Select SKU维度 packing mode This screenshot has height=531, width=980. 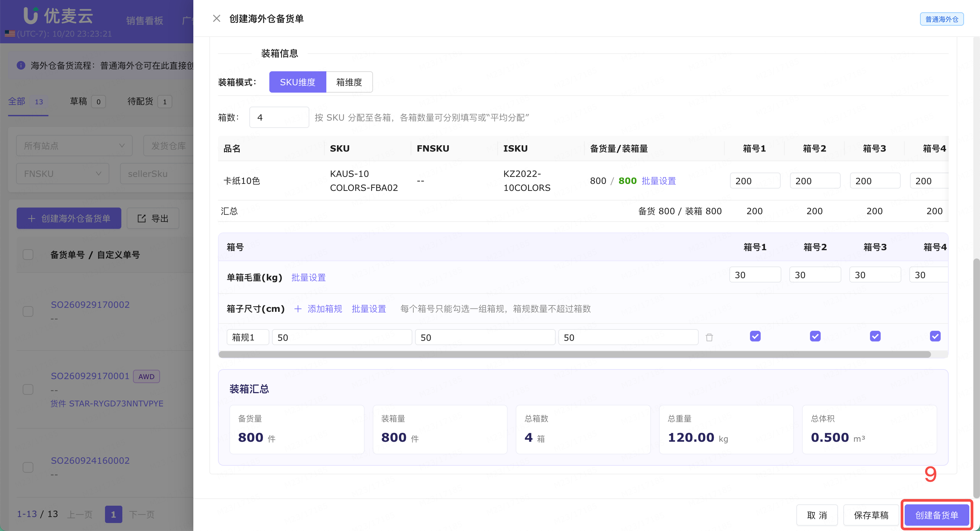point(297,82)
